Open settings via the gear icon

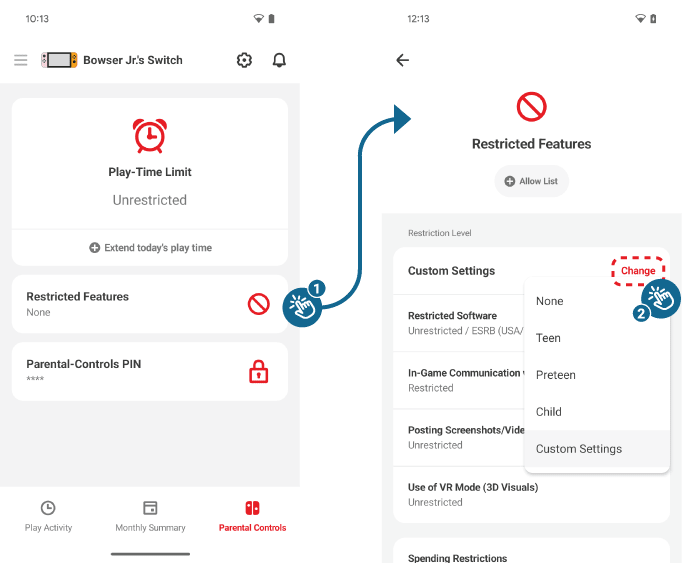pos(244,60)
